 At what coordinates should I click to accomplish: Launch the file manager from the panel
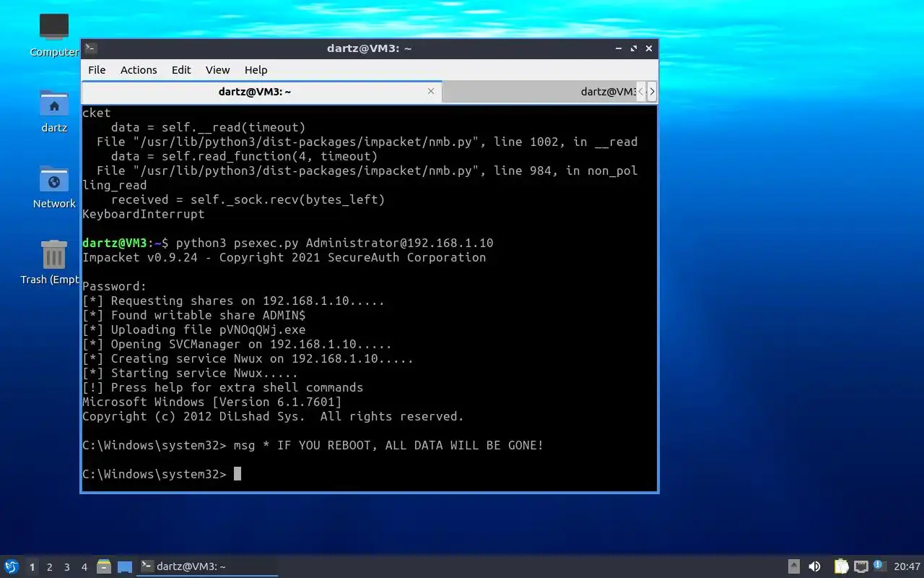point(104,566)
